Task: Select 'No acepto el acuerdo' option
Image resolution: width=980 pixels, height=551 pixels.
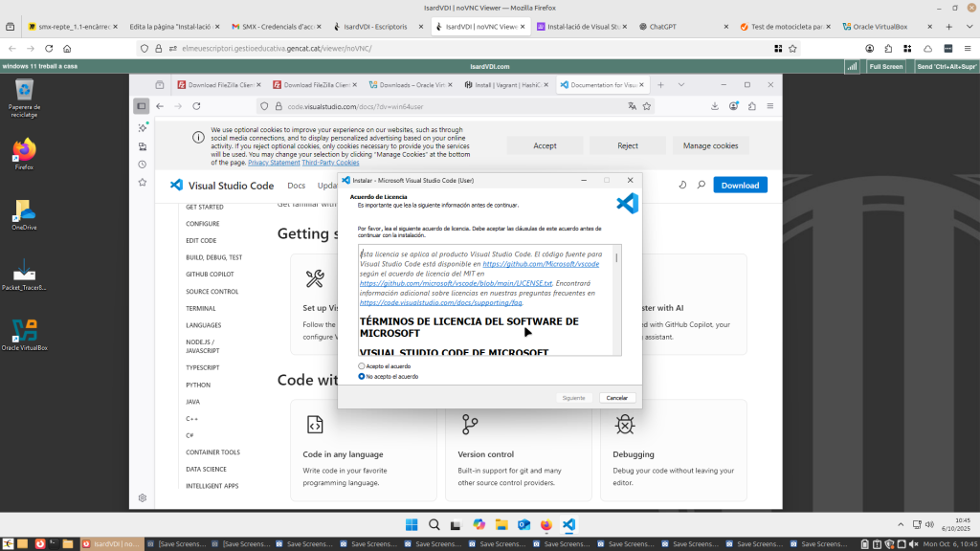Action: tap(361, 377)
